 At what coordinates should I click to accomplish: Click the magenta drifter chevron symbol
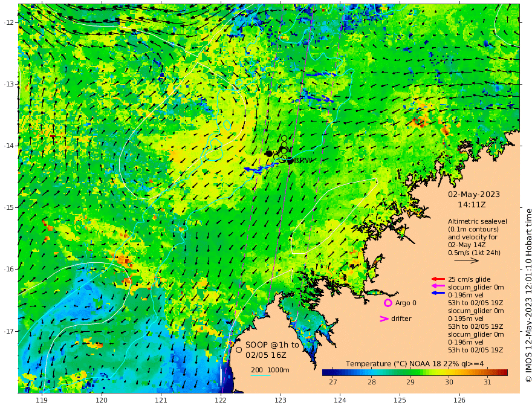[384, 319]
